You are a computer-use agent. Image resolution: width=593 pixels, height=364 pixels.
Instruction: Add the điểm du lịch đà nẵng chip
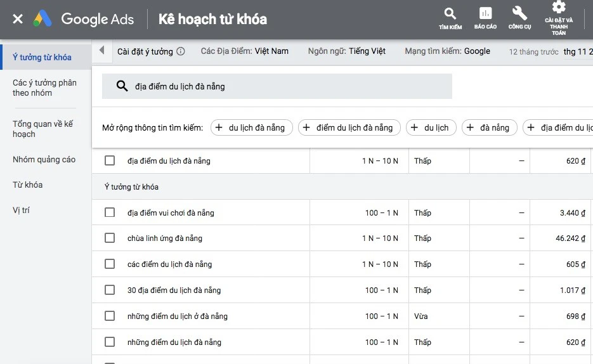coord(349,127)
